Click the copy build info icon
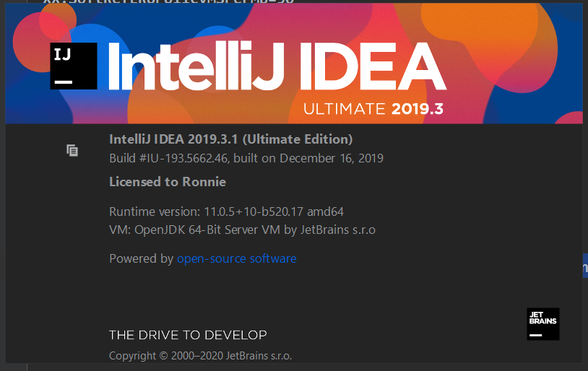 pos(72,150)
